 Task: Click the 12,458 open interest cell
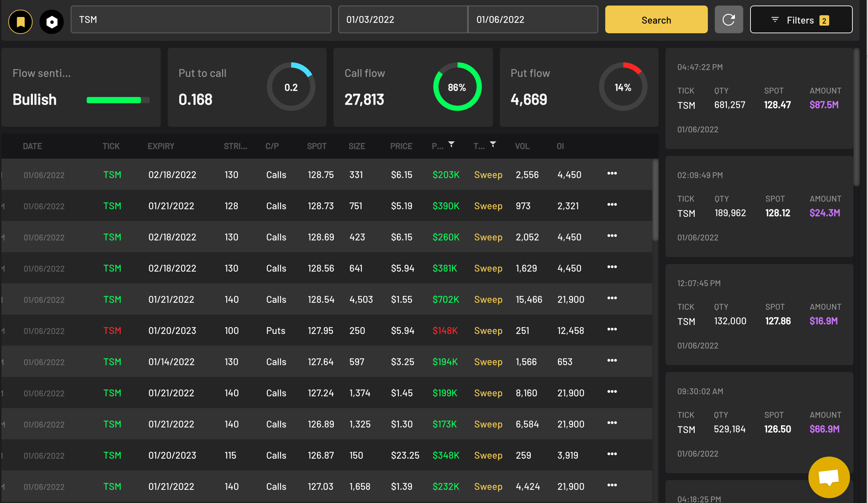(571, 331)
